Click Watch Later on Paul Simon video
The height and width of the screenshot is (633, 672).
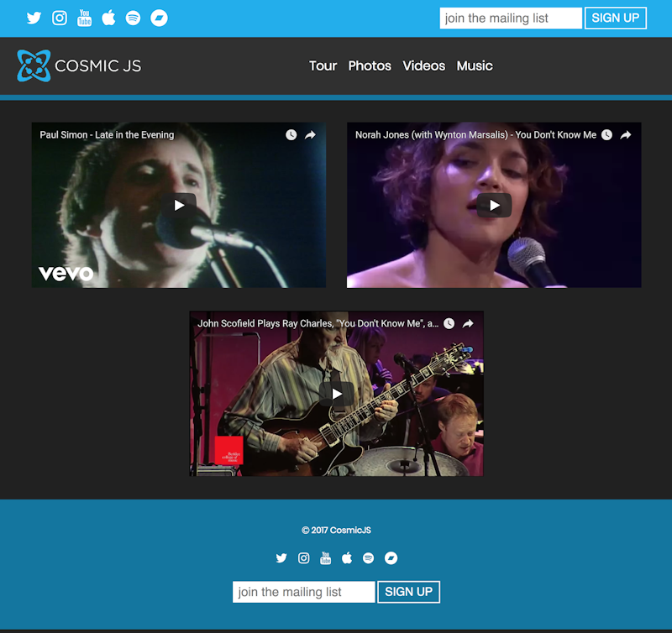click(x=291, y=135)
